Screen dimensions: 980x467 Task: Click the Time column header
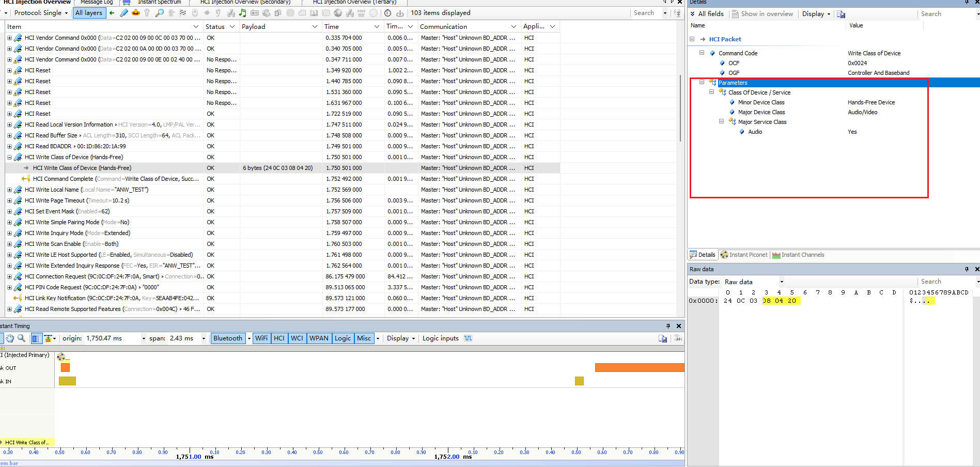tap(352, 26)
